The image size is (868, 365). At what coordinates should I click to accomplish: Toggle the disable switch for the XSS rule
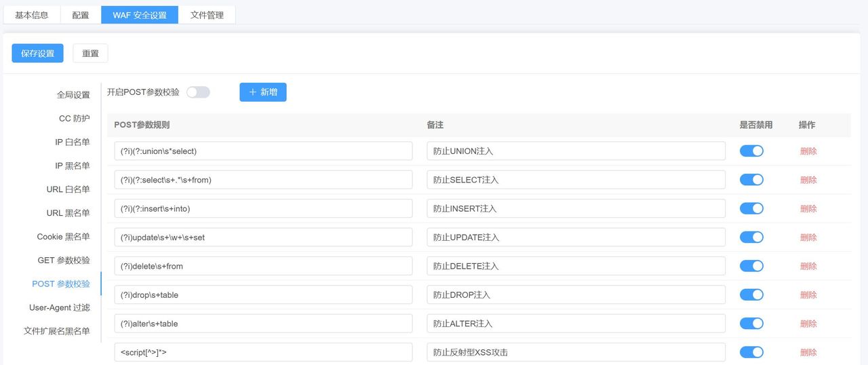[751, 352]
